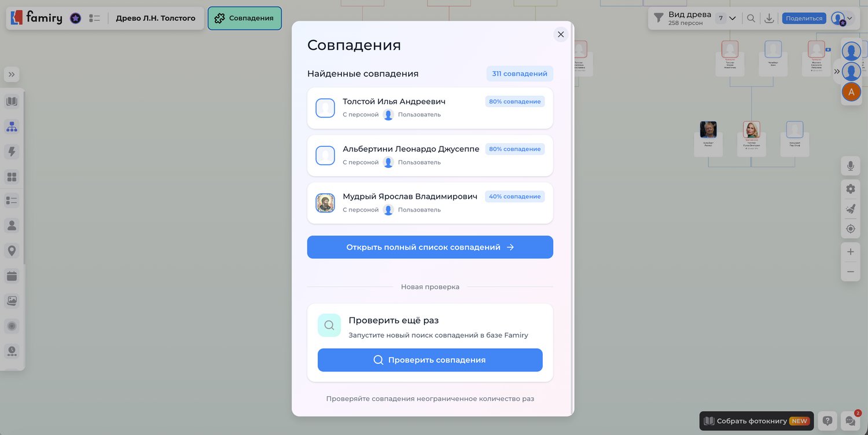Open the help question mark icon
Viewport: 868px width, 435px height.
tap(827, 421)
